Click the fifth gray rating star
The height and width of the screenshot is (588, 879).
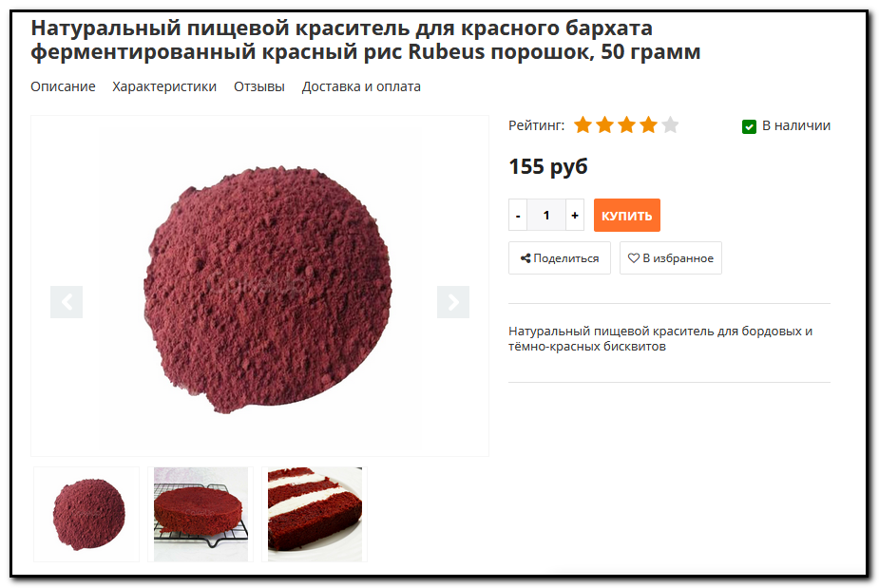[671, 125]
